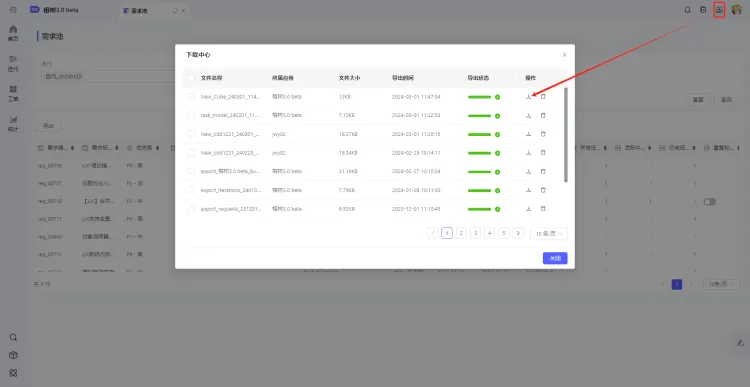This screenshot has width=750, height=387.
Task: Check the New_cdd1221_240301 row checkbox
Action: click(x=191, y=134)
